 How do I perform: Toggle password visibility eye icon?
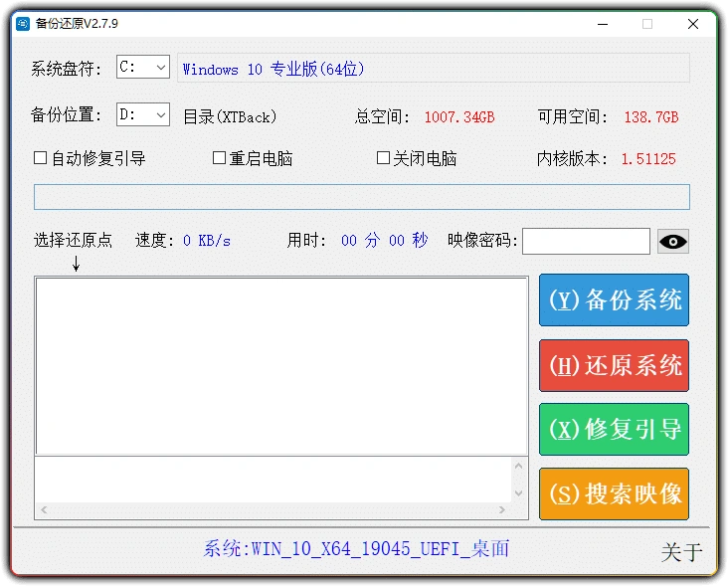672,242
